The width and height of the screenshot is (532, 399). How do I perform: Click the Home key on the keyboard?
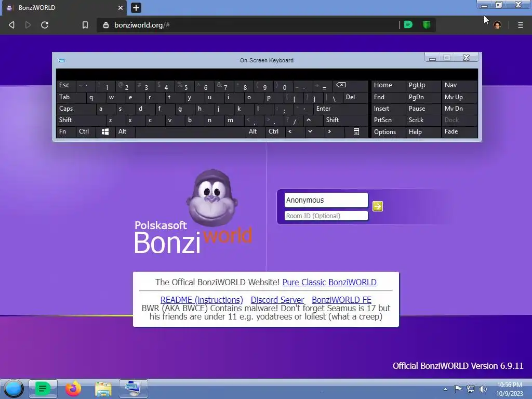(388, 86)
